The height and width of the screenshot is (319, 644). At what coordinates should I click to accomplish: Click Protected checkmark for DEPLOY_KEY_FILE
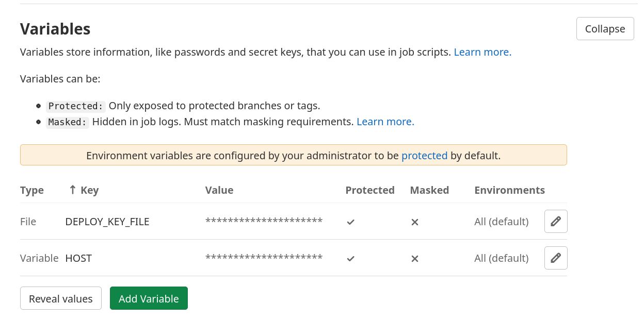(351, 222)
